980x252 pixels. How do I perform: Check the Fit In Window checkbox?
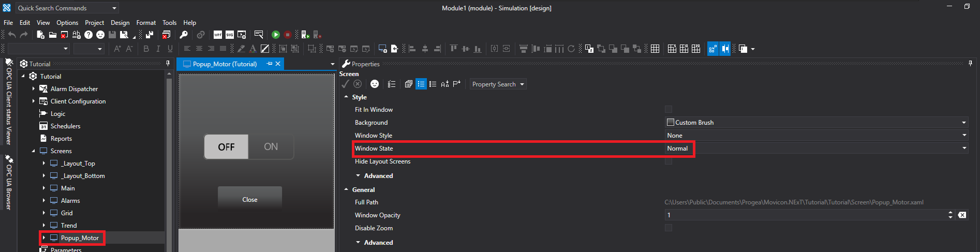(x=669, y=109)
